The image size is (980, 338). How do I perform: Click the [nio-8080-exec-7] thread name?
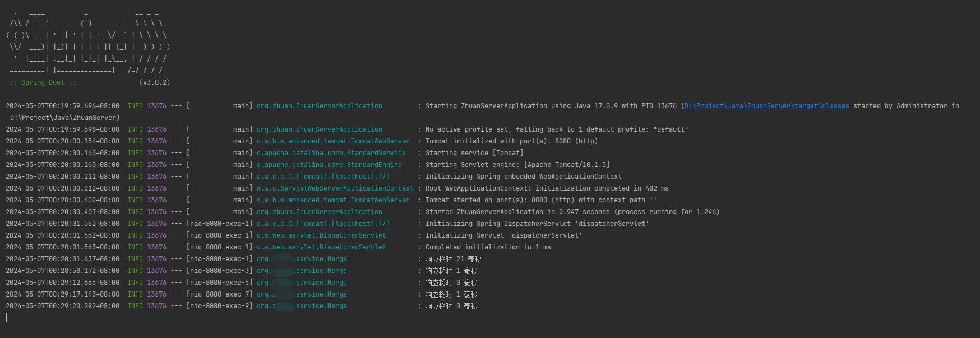pyautogui.click(x=219, y=294)
